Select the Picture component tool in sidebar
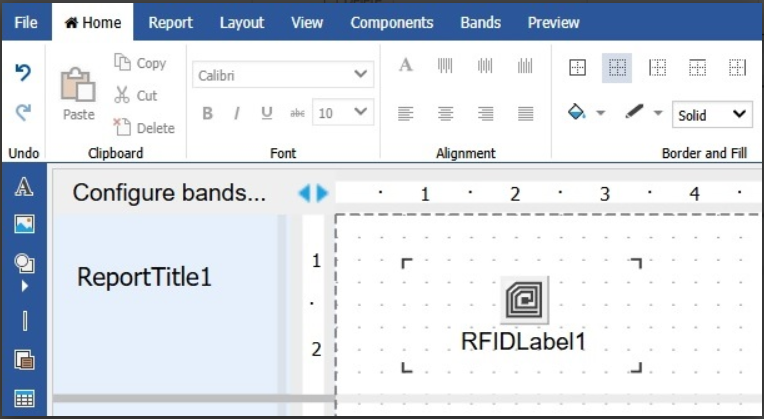764x419 pixels. tap(24, 223)
